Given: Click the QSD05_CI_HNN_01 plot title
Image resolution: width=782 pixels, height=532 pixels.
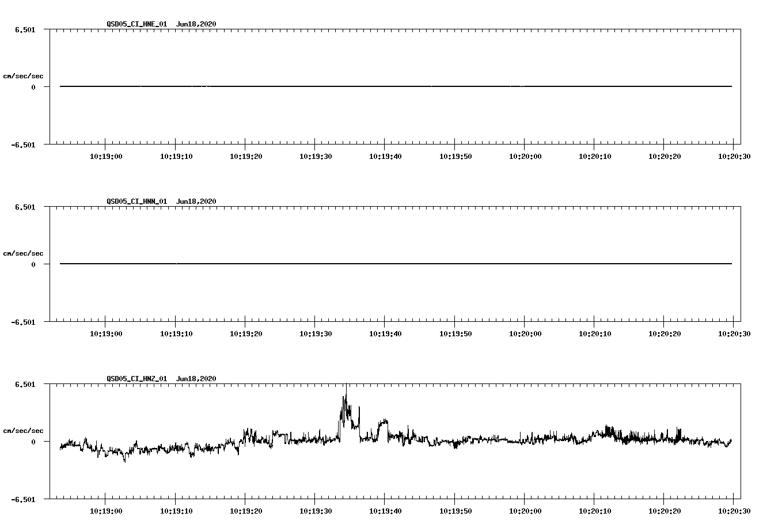Looking at the screenshot, I should pyautogui.click(x=137, y=201).
